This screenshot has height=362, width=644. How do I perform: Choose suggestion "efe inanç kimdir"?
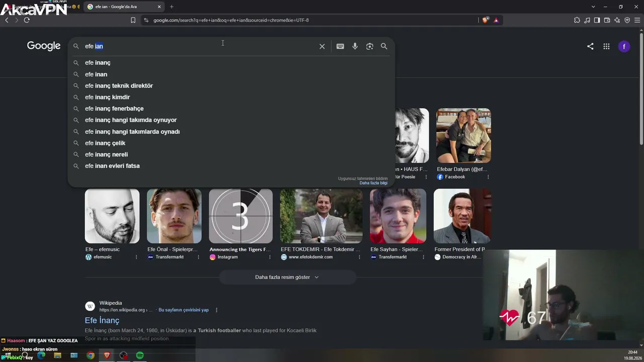(x=231, y=97)
